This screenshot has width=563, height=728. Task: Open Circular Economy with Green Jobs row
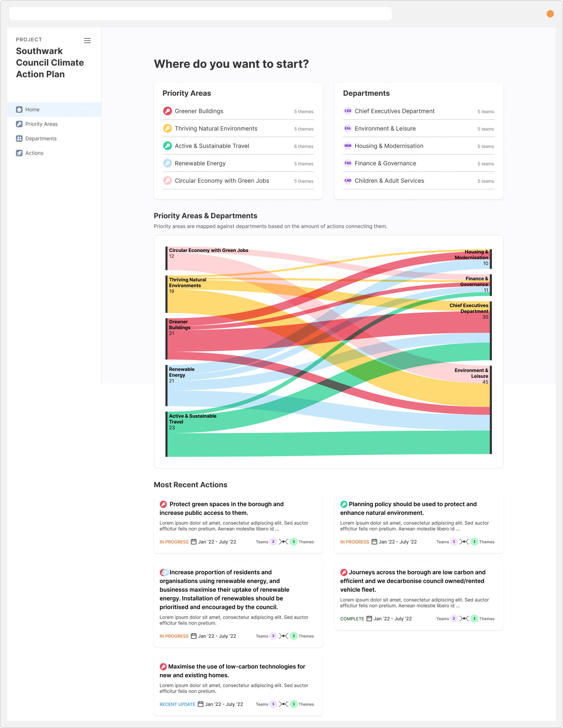[238, 181]
